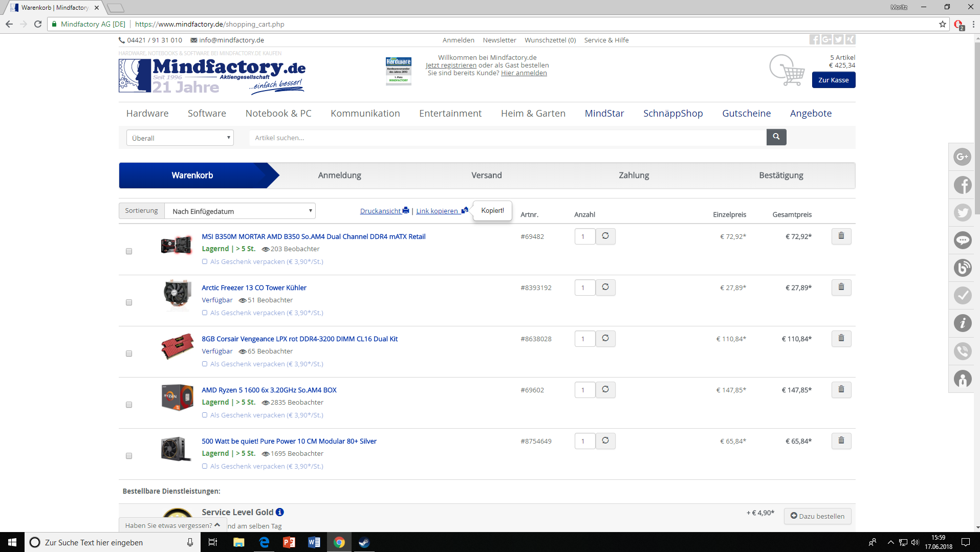Open Word from taskbar
The image size is (980, 552).
pyautogui.click(x=314, y=542)
